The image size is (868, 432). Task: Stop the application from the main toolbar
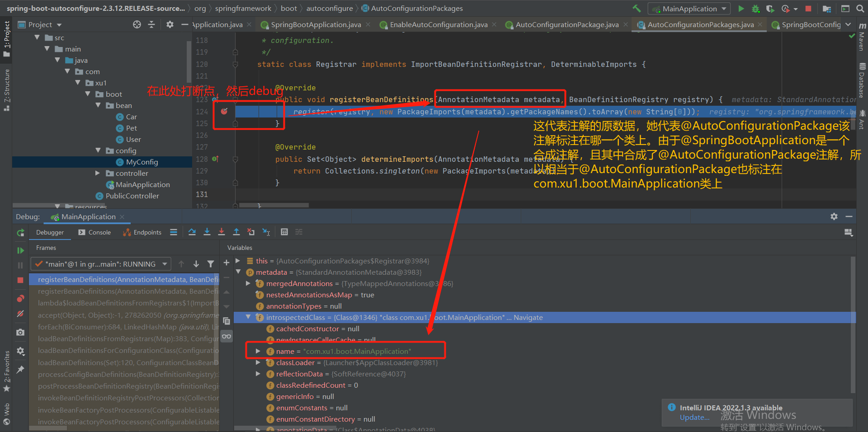[808, 9]
